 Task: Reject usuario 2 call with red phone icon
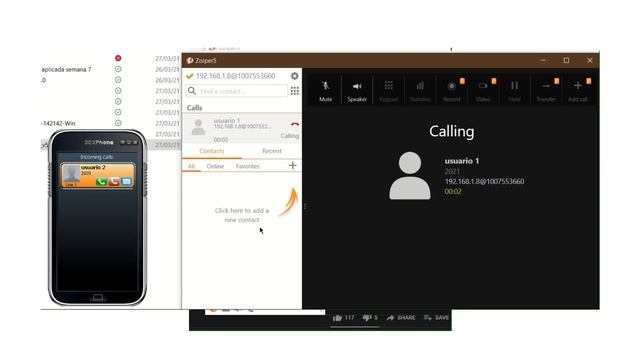[113, 181]
